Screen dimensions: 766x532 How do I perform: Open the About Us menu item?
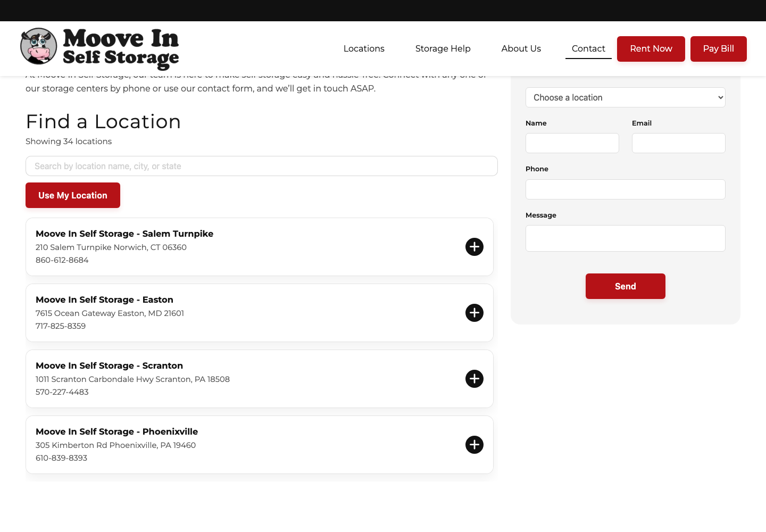coord(521,48)
